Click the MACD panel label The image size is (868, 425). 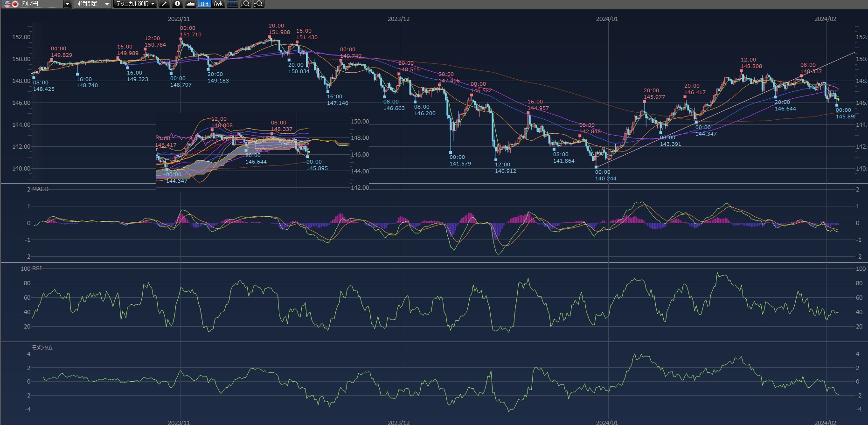tap(40, 189)
